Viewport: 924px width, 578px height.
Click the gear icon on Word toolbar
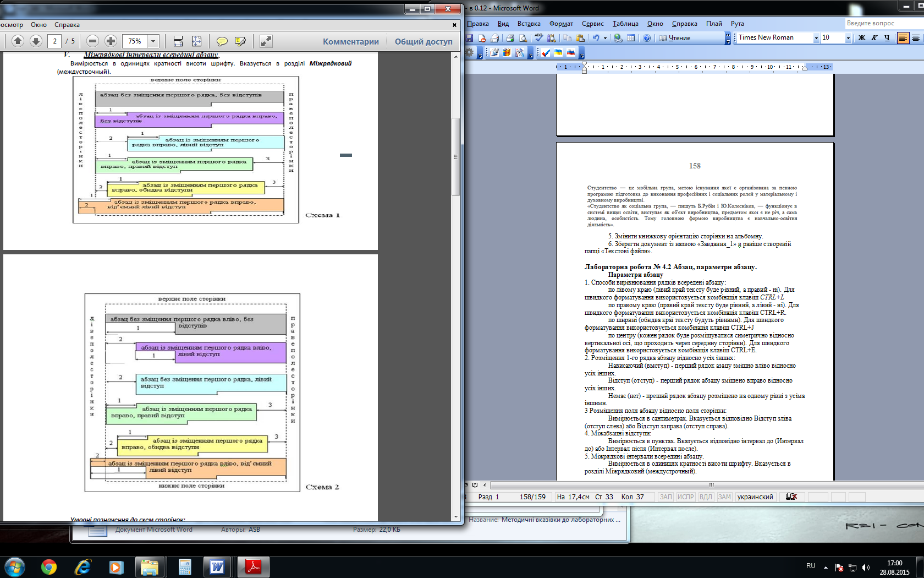[x=469, y=52]
